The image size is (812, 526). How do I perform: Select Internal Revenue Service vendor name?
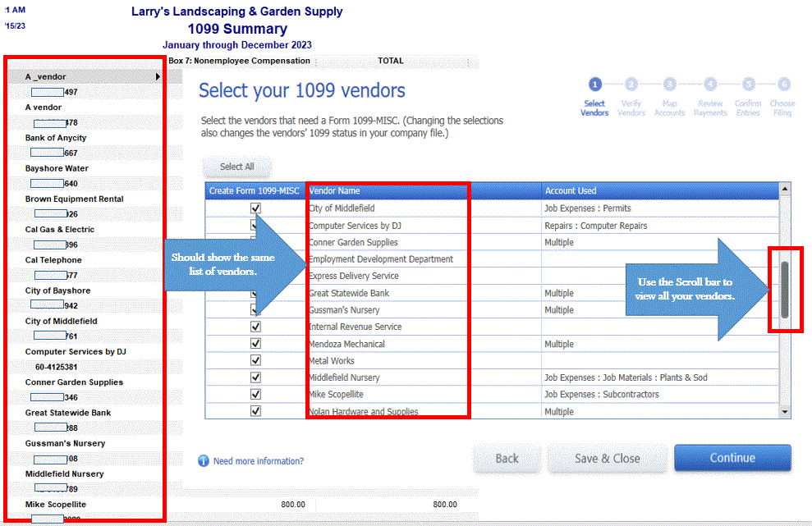point(356,327)
